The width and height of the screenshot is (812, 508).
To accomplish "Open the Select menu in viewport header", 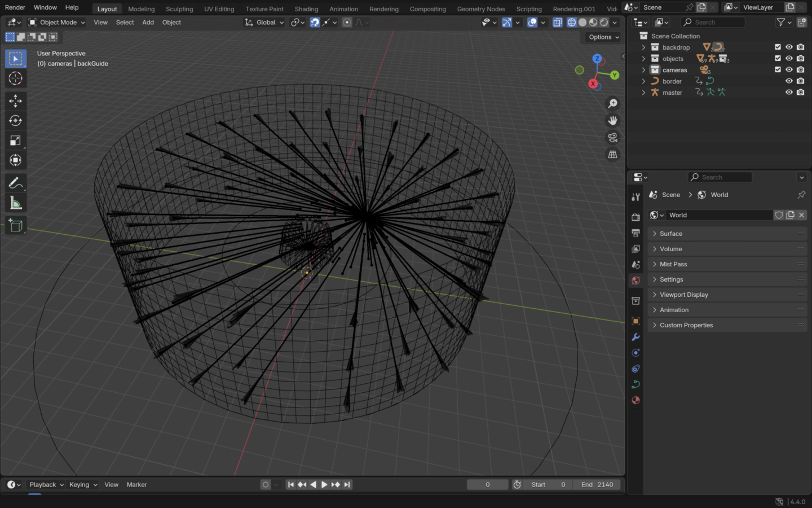I will click(x=125, y=23).
